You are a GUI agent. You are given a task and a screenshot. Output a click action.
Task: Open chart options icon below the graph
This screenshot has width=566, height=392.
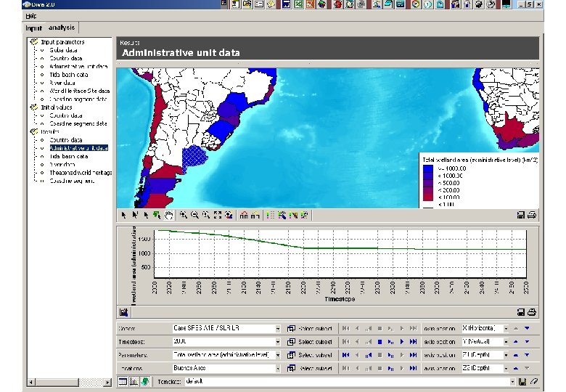tap(123, 312)
